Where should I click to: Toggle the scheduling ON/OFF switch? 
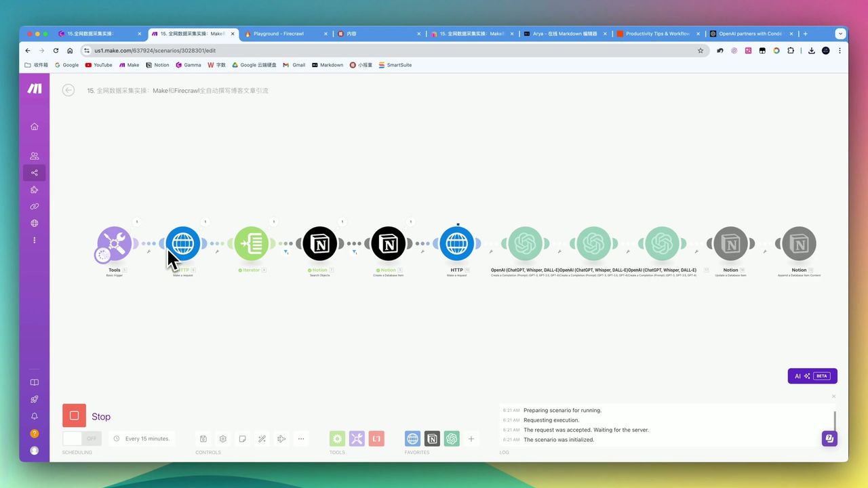coord(82,439)
